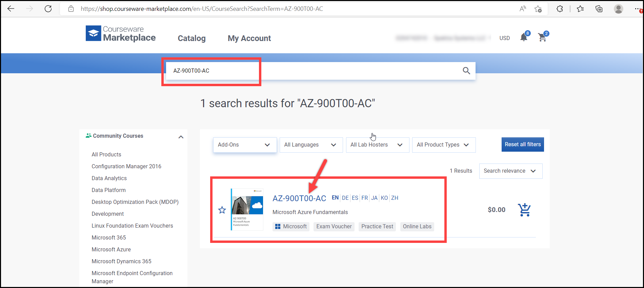Select the KO language option
The image size is (644, 288).
pyautogui.click(x=384, y=198)
